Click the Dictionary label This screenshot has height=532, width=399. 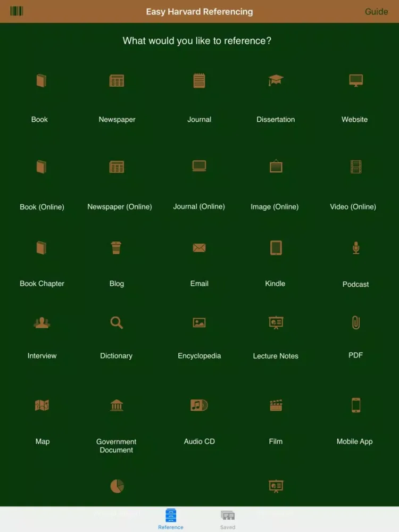117,356
